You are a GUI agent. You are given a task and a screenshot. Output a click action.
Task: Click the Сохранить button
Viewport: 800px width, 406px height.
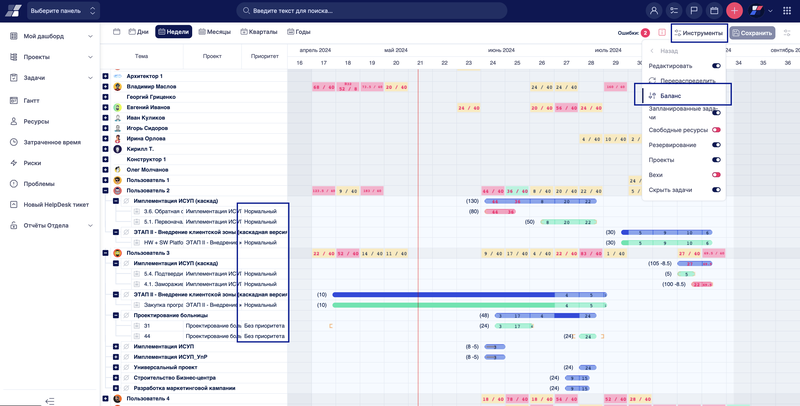[752, 33]
